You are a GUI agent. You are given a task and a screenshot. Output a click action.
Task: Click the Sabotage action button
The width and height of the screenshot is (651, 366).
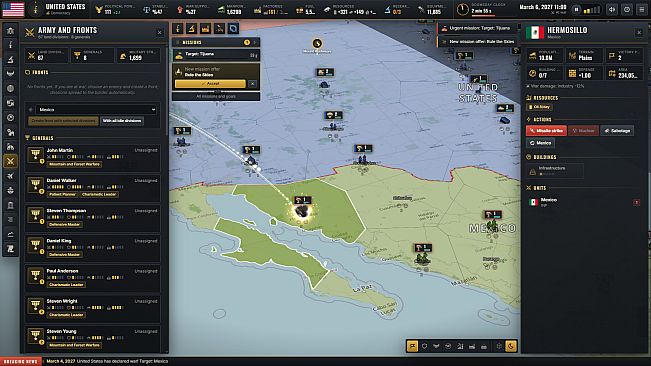point(617,131)
